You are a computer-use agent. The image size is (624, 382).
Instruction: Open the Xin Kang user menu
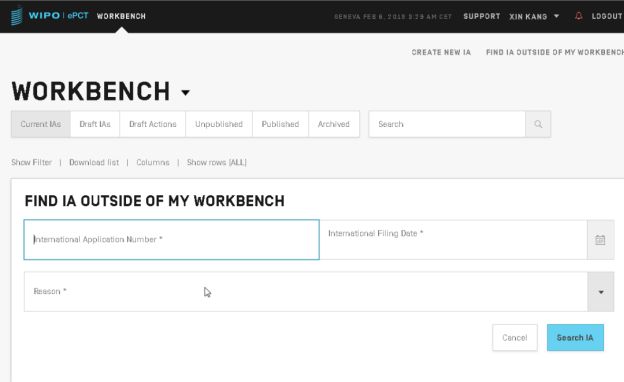pyautogui.click(x=534, y=16)
